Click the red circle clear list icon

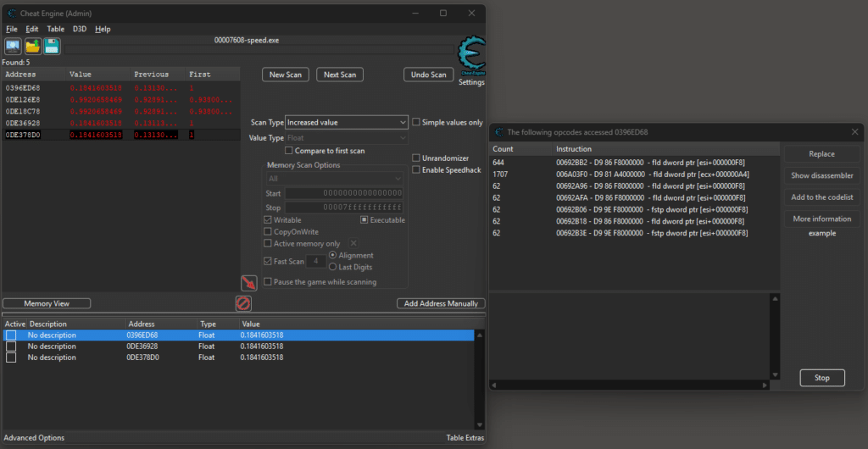point(243,302)
